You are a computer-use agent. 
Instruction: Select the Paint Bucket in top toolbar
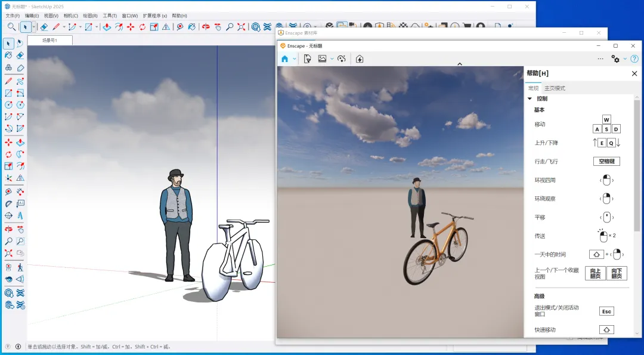point(192,27)
